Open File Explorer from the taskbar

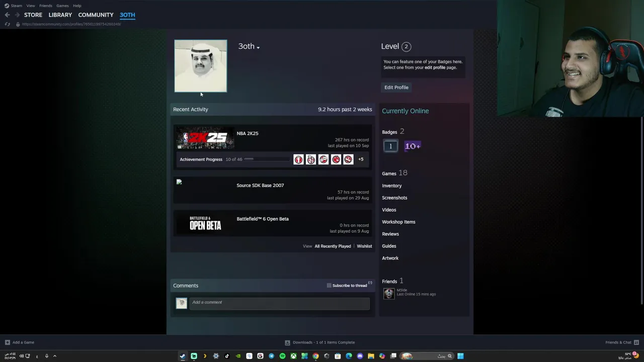coord(371,356)
